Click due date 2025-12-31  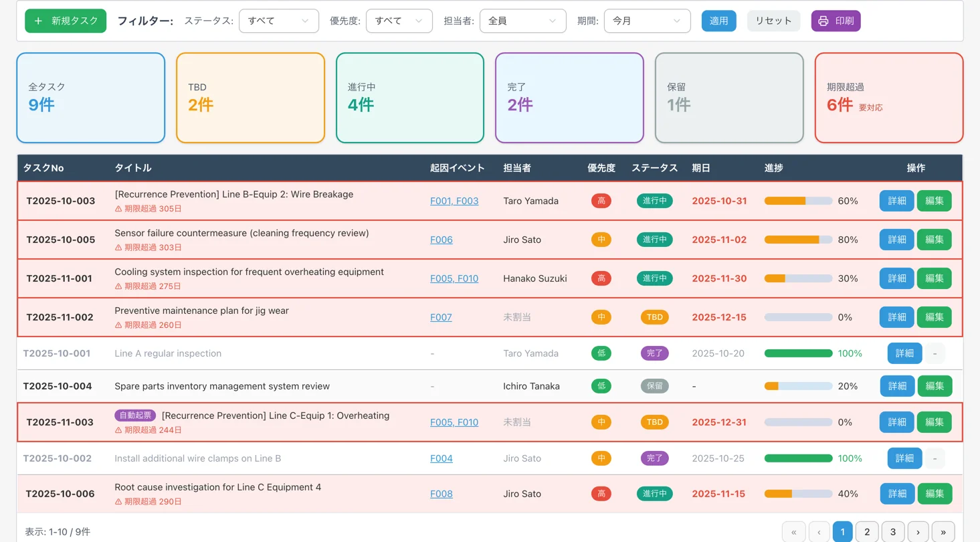pyautogui.click(x=719, y=422)
